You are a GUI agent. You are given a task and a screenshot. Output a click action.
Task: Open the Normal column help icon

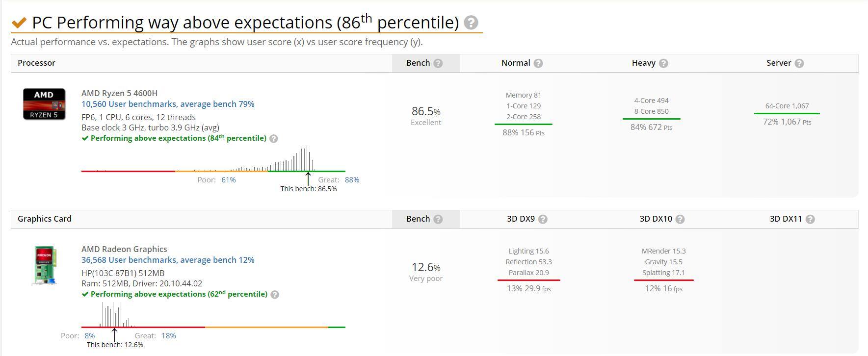(x=538, y=63)
